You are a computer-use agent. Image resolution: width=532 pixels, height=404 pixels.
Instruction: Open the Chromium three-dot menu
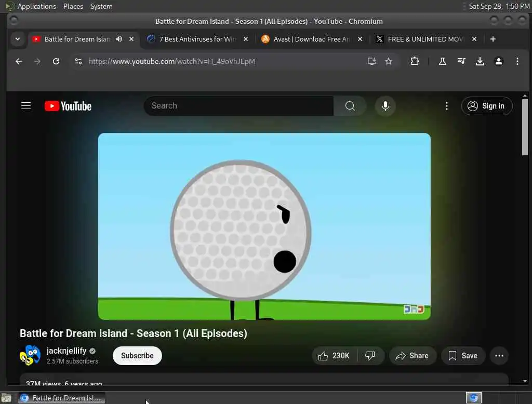coord(517,61)
